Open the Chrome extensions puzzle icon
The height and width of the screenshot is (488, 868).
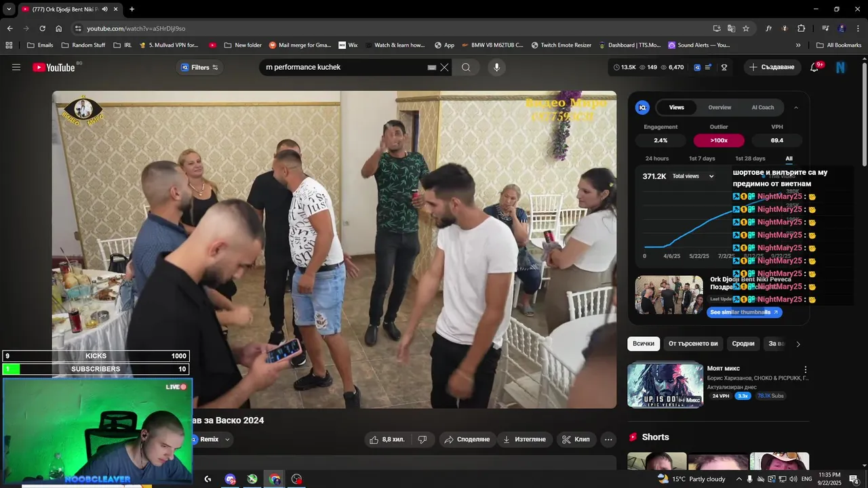click(802, 28)
